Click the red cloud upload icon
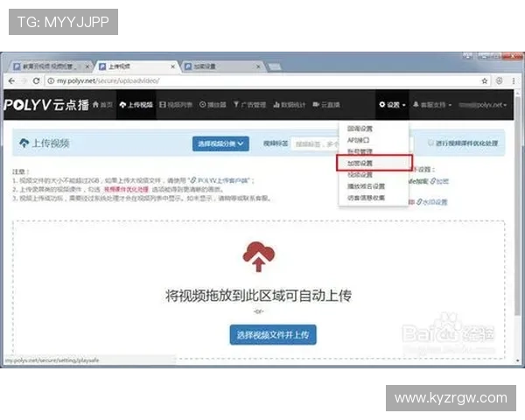 click(x=258, y=256)
